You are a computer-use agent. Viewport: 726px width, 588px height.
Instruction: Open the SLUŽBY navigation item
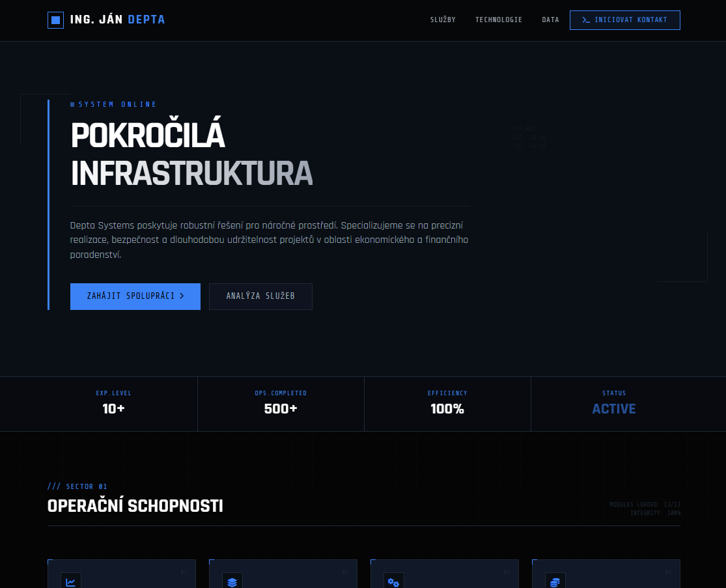[443, 20]
